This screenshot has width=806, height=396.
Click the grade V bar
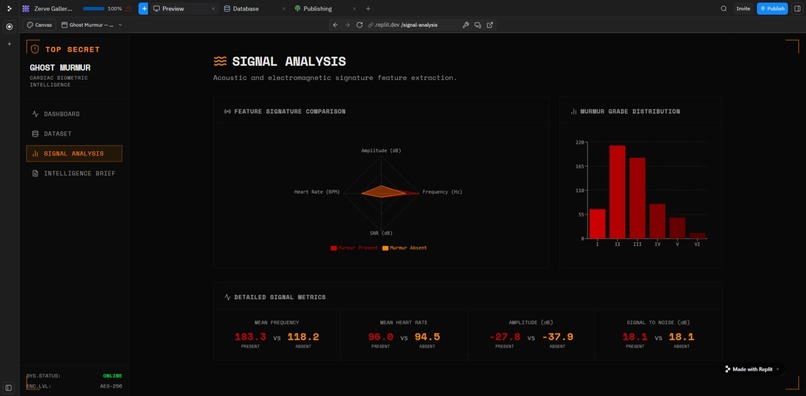(x=677, y=228)
